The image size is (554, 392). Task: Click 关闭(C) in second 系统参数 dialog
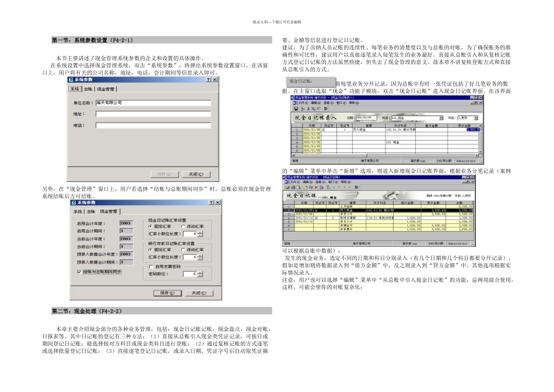pos(199,293)
